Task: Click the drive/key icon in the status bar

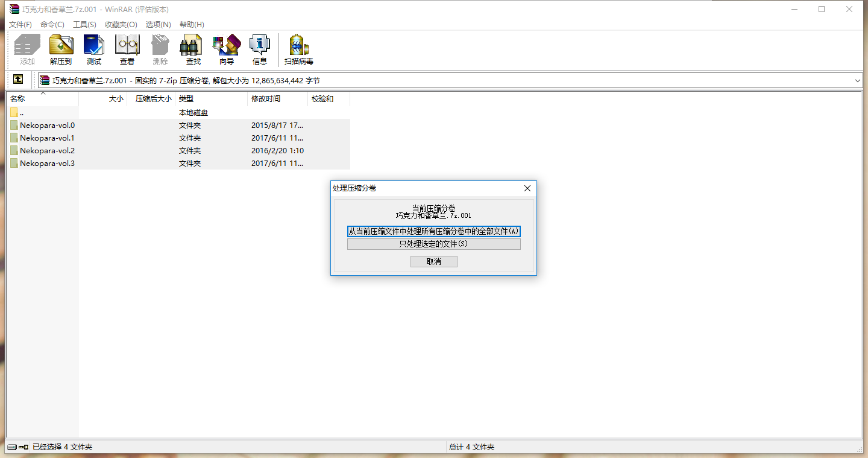Action: (x=18, y=447)
